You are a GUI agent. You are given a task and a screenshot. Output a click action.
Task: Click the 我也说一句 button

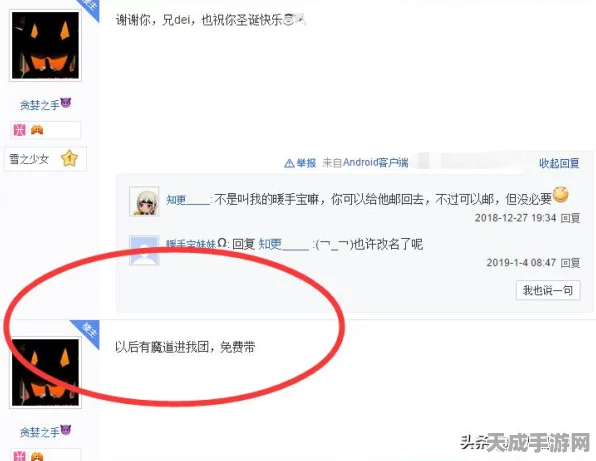click(x=548, y=290)
